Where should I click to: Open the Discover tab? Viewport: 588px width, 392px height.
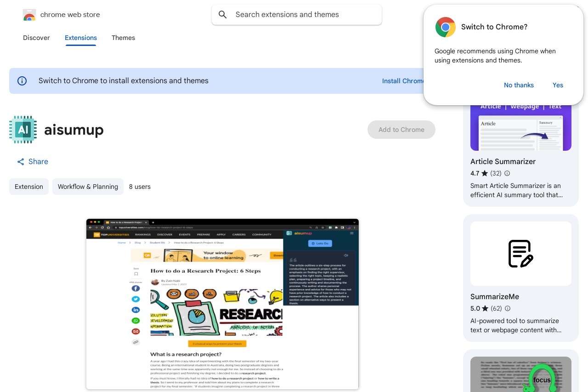[36, 38]
